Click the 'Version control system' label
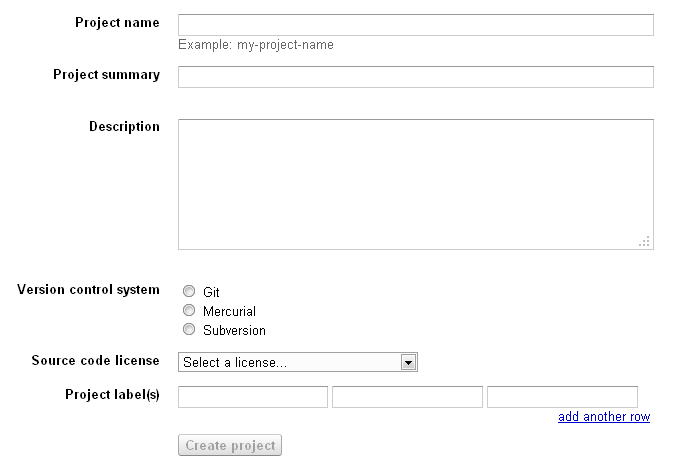The image size is (684, 473). (x=88, y=290)
